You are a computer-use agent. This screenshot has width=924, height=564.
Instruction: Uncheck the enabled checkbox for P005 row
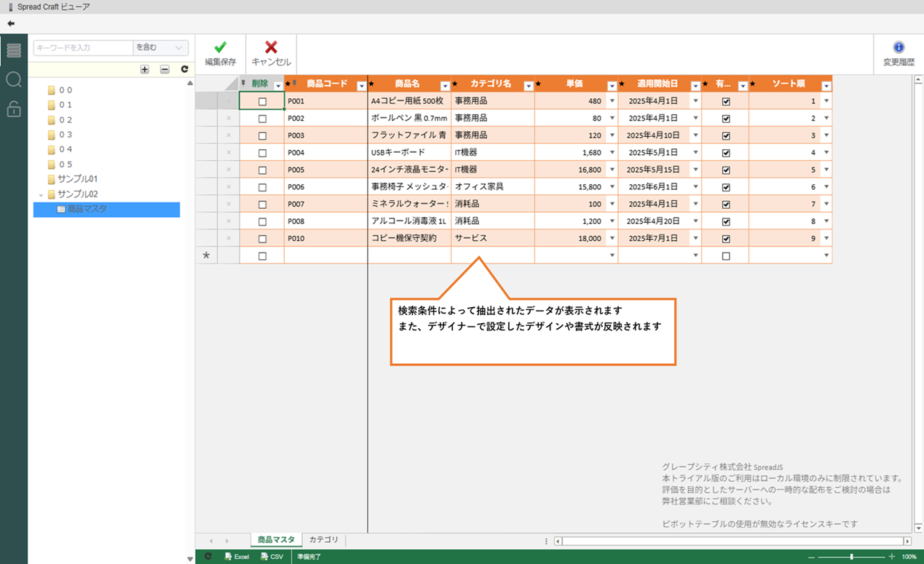pos(725,170)
